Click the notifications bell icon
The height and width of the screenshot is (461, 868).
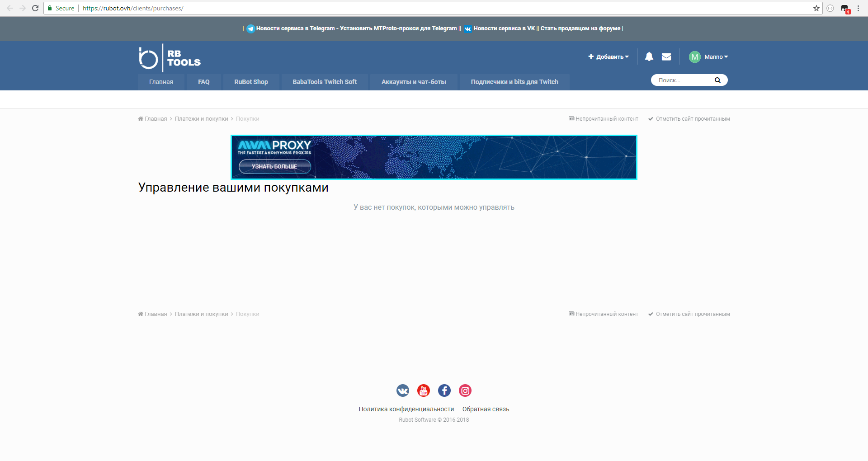click(x=649, y=56)
